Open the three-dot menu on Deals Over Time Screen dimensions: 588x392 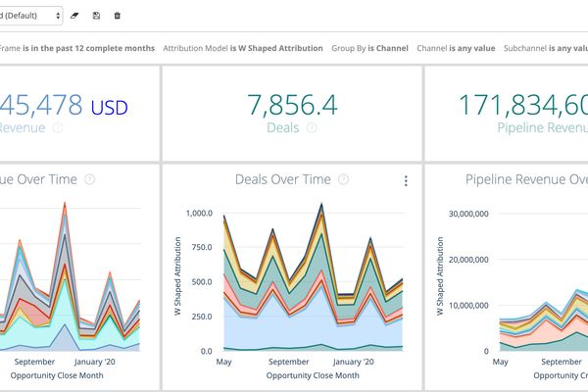click(x=406, y=180)
